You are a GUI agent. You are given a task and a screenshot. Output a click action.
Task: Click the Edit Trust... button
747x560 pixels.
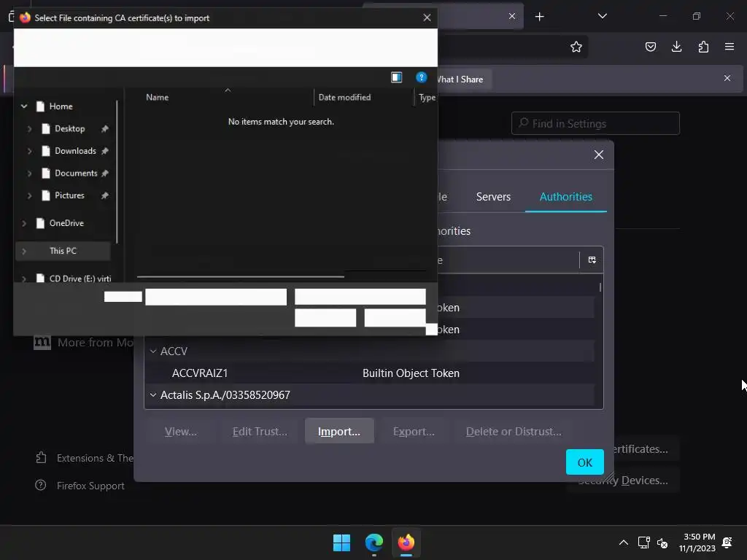pos(260,431)
